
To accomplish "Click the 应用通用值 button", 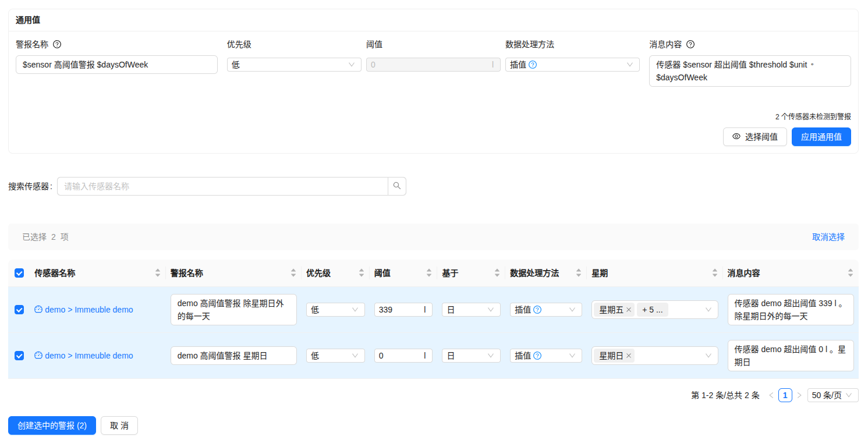I will point(821,137).
